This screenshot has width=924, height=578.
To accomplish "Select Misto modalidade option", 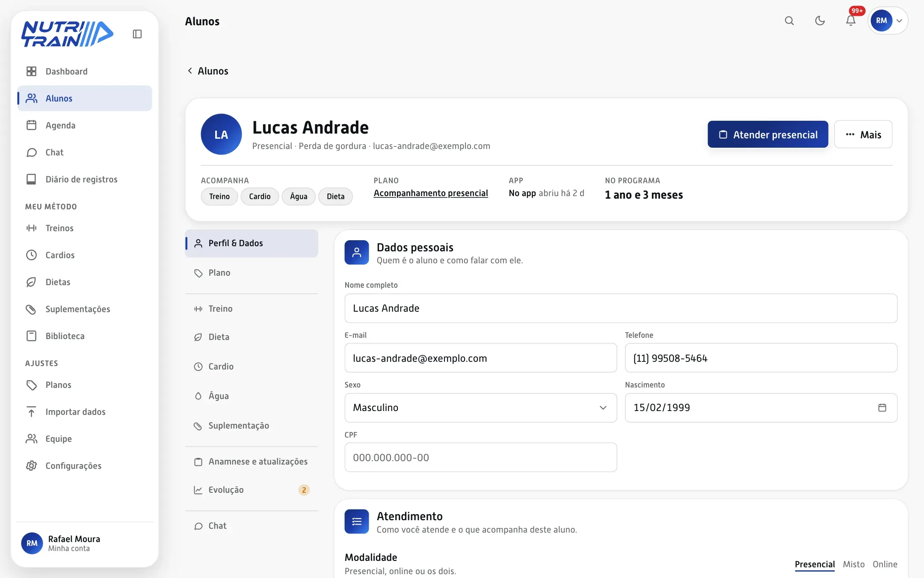I will click(854, 564).
